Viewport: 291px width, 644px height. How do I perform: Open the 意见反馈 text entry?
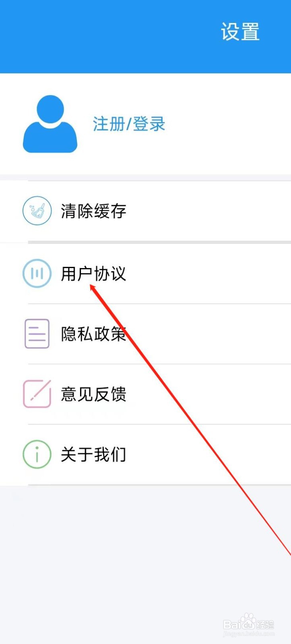[93, 394]
